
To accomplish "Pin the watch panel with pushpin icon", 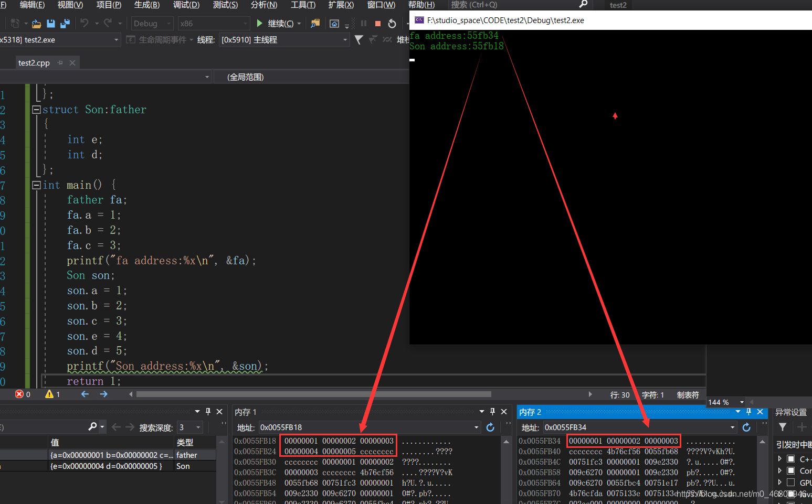I will (208, 412).
